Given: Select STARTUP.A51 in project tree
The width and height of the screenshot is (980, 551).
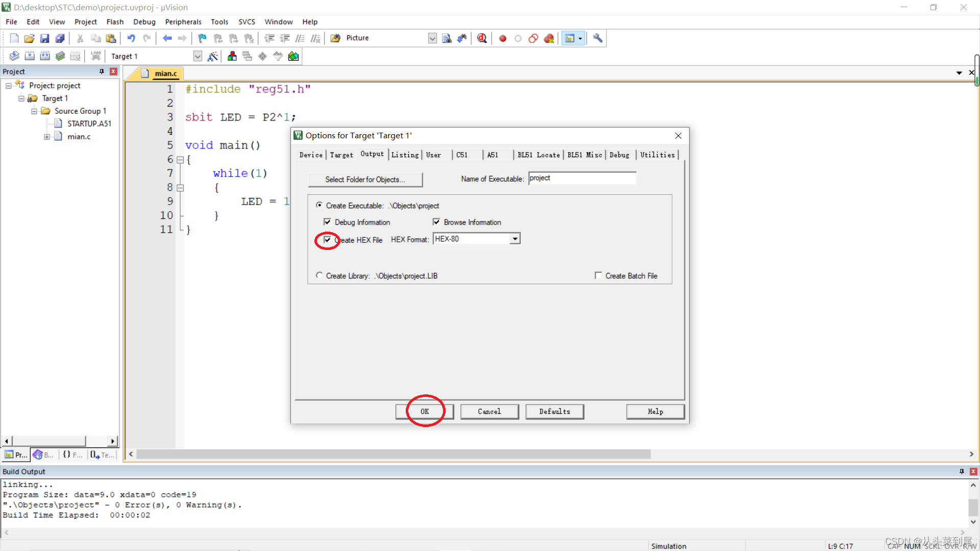Looking at the screenshot, I should click(89, 124).
